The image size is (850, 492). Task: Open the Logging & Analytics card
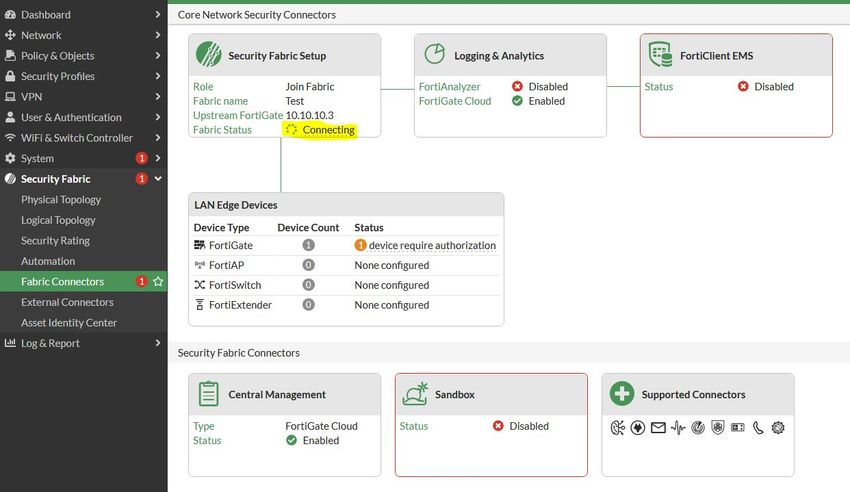coord(510,86)
